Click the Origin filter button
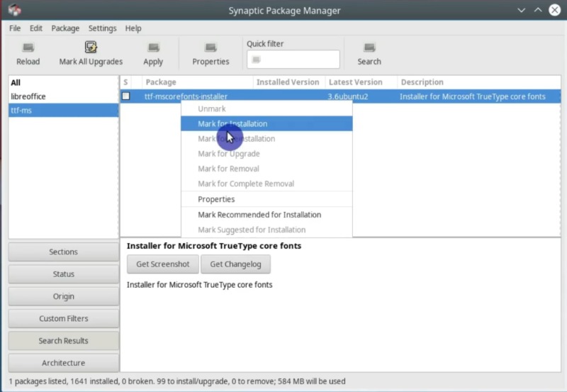Image resolution: width=567 pixels, height=392 pixels. (x=63, y=296)
